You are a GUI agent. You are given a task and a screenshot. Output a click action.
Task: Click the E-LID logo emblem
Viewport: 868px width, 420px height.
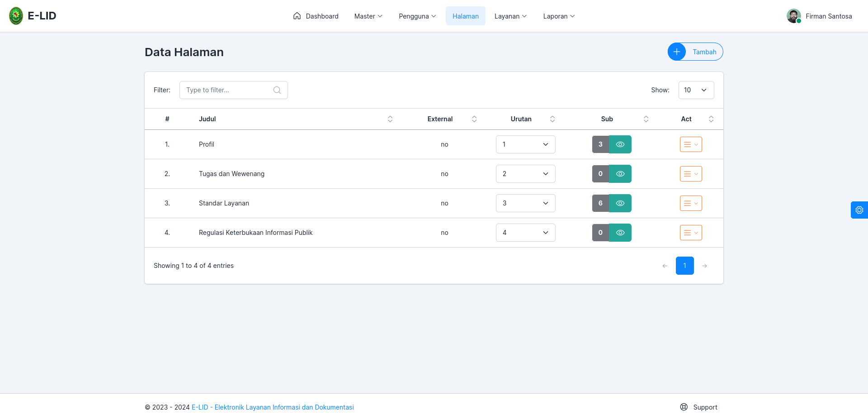point(16,16)
